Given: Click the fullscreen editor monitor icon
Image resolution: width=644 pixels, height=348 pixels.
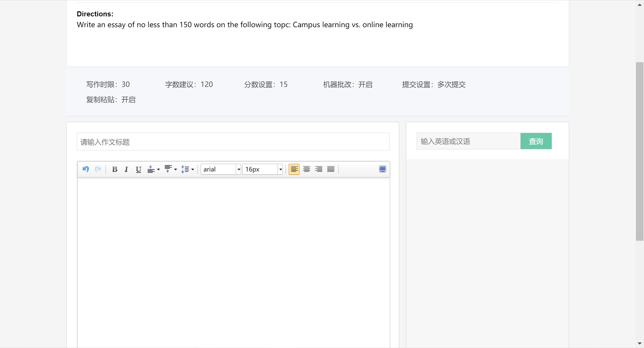Looking at the screenshot, I should [382, 169].
